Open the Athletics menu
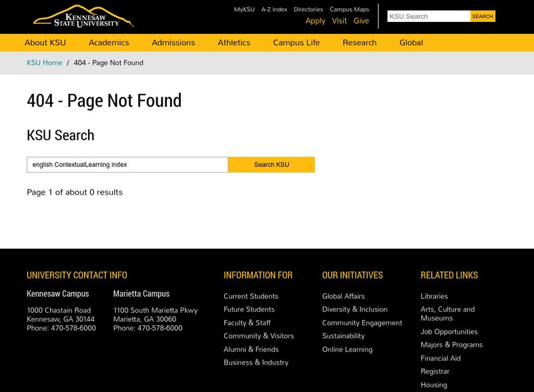Image resolution: width=534 pixels, height=392 pixels. tap(234, 43)
